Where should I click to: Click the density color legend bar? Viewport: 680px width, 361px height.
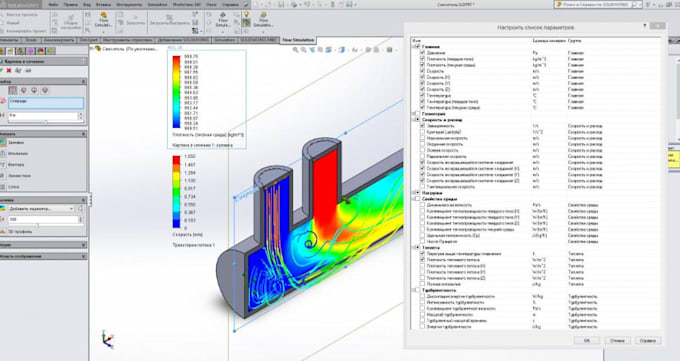click(177, 92)
